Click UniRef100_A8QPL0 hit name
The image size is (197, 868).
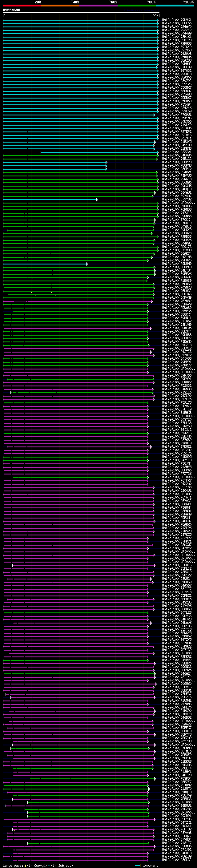176,169
